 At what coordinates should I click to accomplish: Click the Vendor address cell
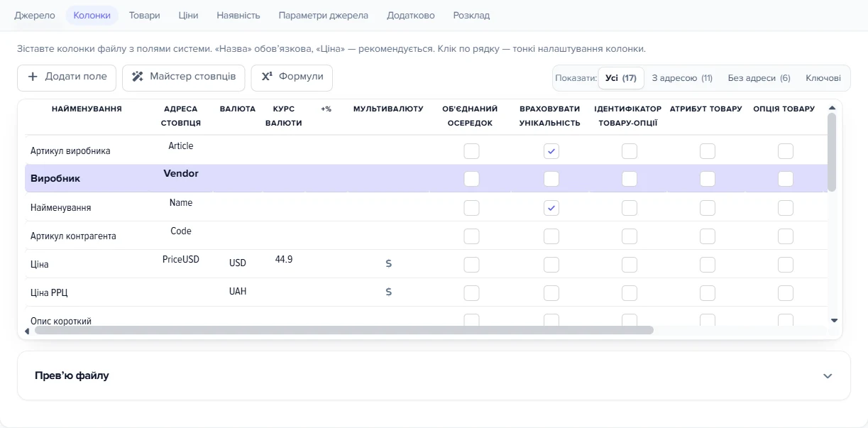181,174
